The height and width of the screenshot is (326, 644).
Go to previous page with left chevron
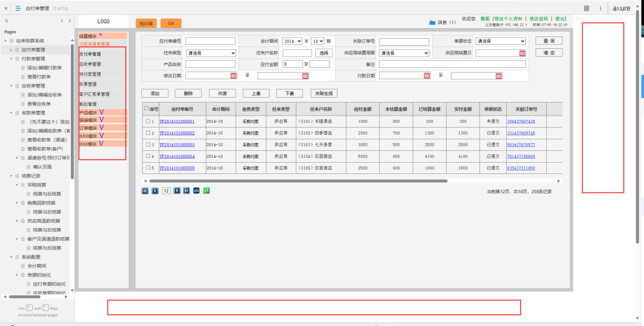(x=61, y=21)
